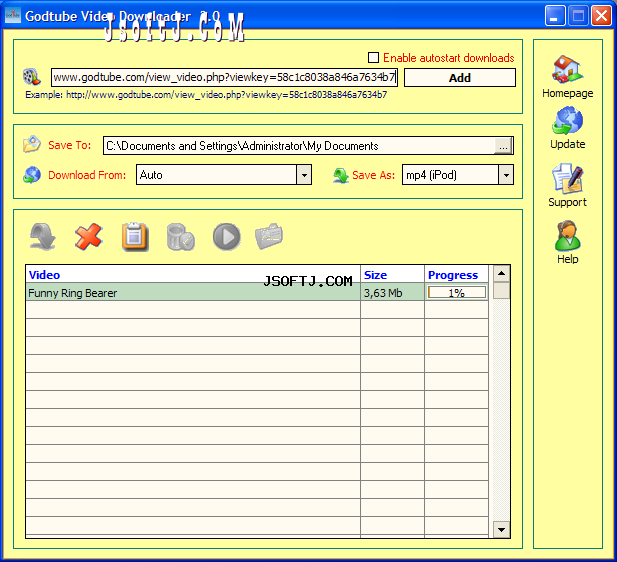The width and height of the screenshot is (617, 562).
Task: Minimize the Godtube Video Downloader window
Action: [555, 16]
